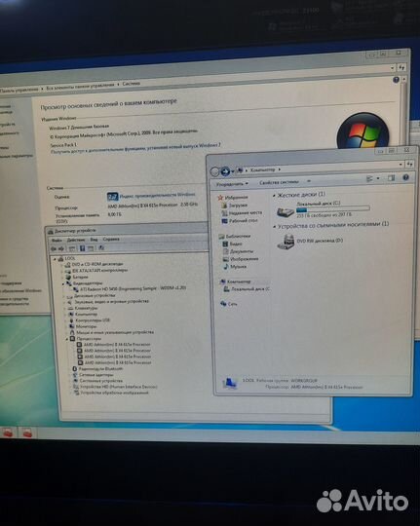Open the view options dropdown arrow in Explorer
This screenshot has height=526, width=420.
tap(378, 178)
